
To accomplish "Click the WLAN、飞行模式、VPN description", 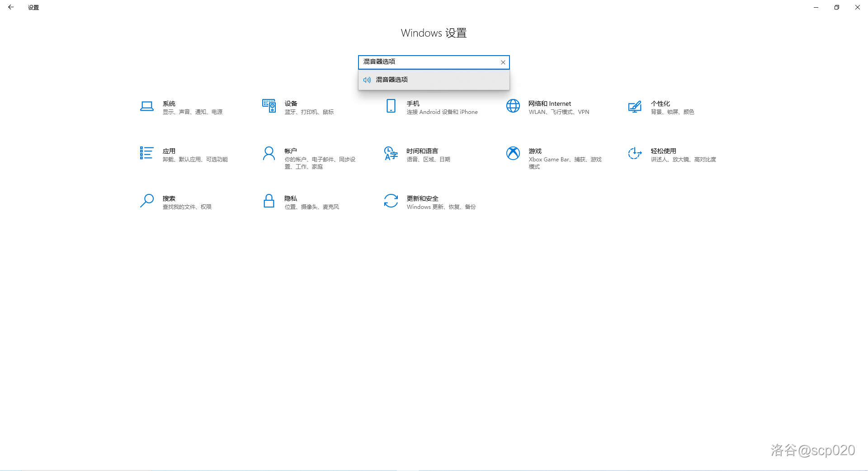I will click(x=559, y=112).
